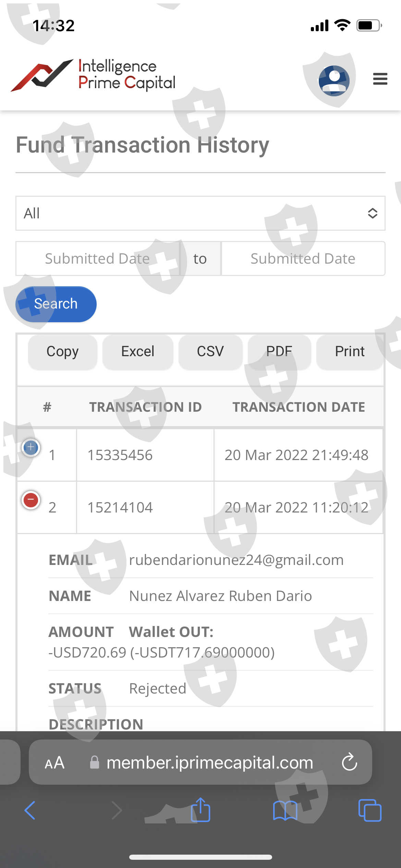This screenshot has width=401, height=868.
Task: Tap the Wi-Fi status icon
Action: (342, 25)
